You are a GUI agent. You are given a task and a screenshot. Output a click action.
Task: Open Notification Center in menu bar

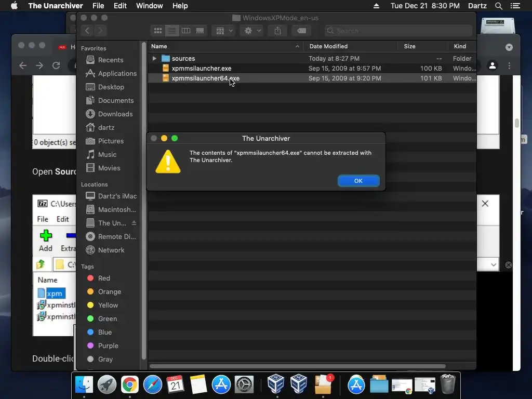coord(515,6)
